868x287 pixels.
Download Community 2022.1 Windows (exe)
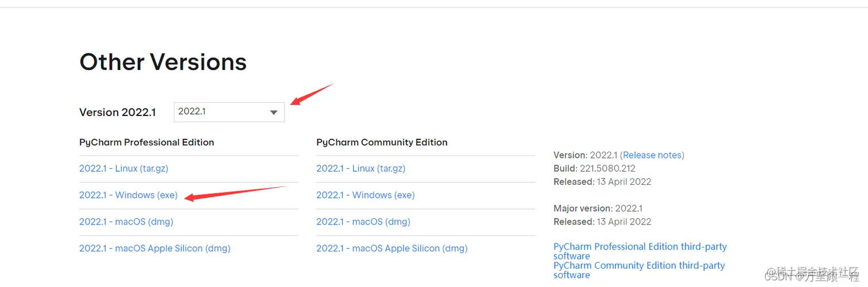coord(365,195)
